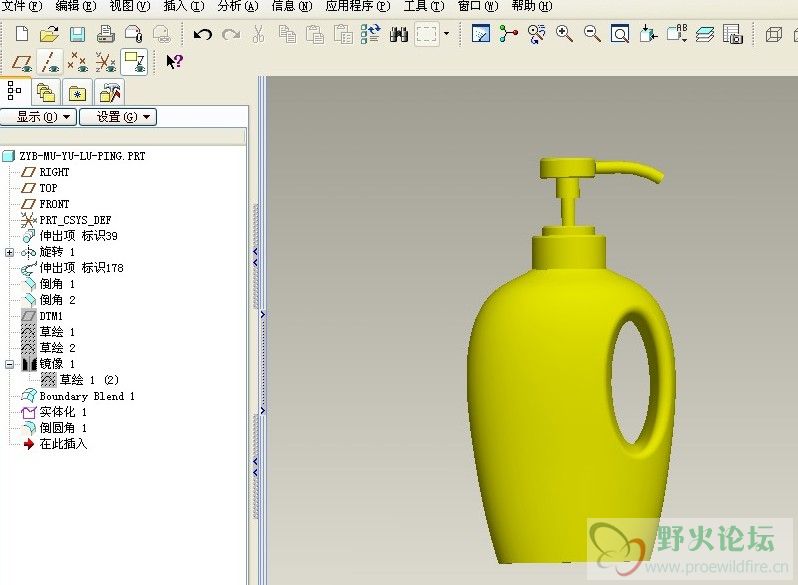The image size is (798, 585).
Task: Toggle datum axes display
Action: [49, 62]
